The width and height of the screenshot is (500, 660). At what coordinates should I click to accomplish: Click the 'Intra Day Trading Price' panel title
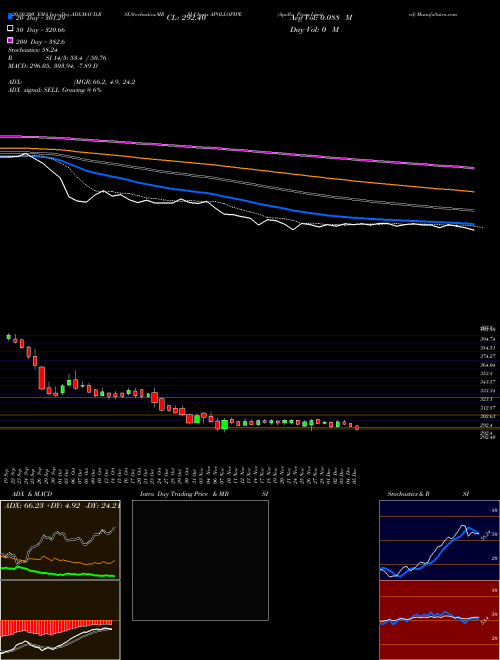(x=174, y=494)
